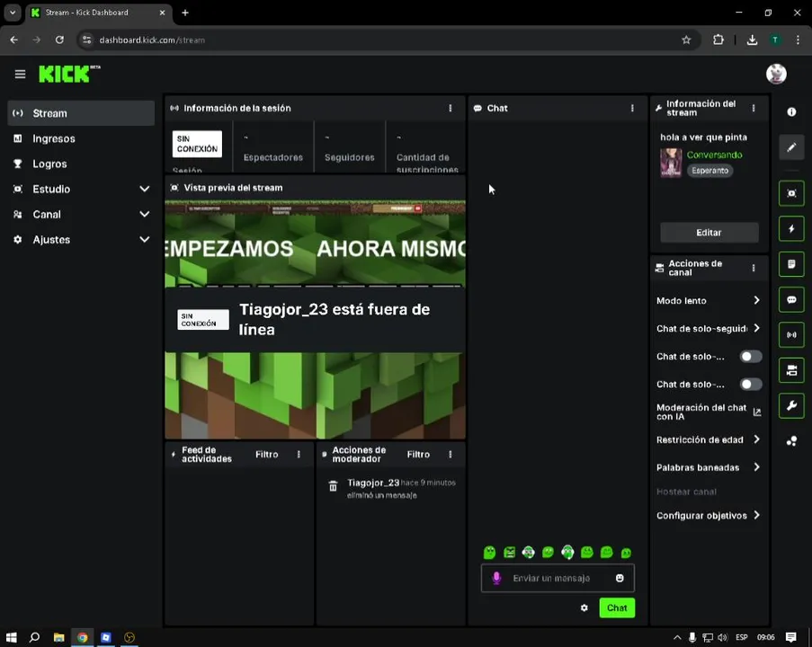812x647 pixels.
Task: Toggle the lightning bolt activity widget icon
Action: pyautogui.click(x=791, y=229)
